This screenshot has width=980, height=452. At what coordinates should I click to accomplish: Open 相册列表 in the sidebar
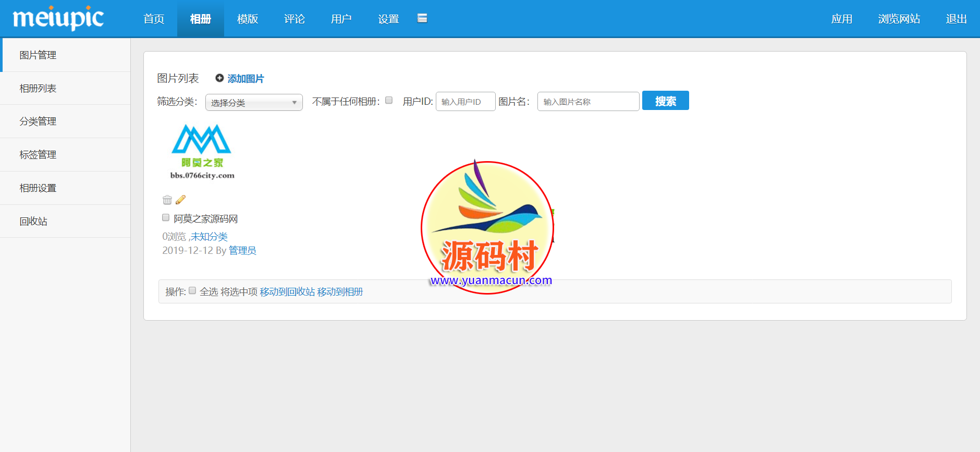(38, 89)
